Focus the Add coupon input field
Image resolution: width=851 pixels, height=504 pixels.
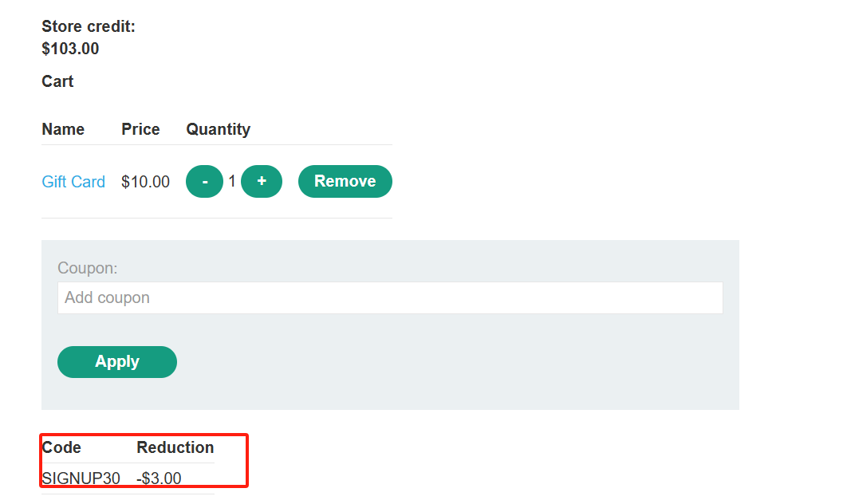coord(390,297)
